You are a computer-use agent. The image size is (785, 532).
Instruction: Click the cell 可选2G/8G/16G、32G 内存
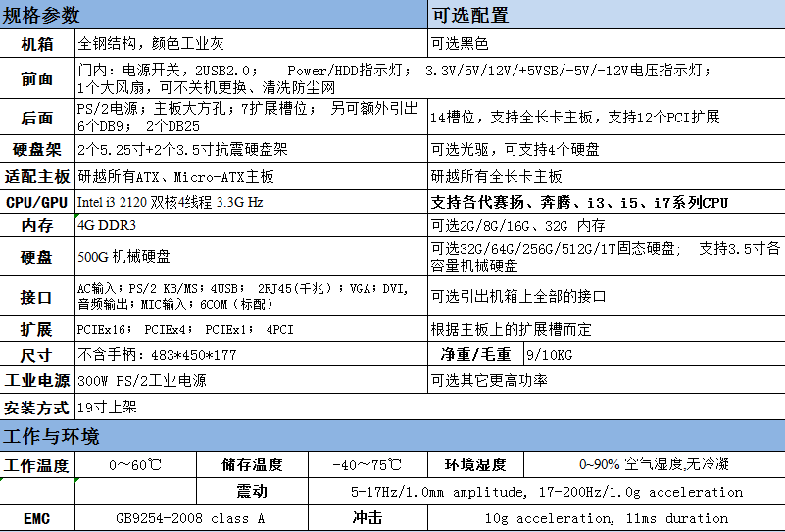[x=607, y=225]
